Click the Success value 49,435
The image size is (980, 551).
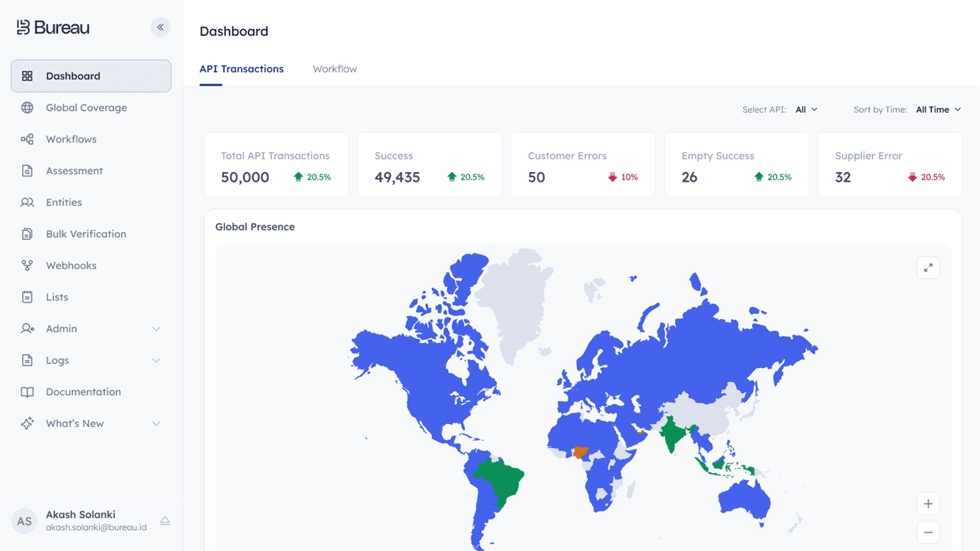tap(398, 177)
